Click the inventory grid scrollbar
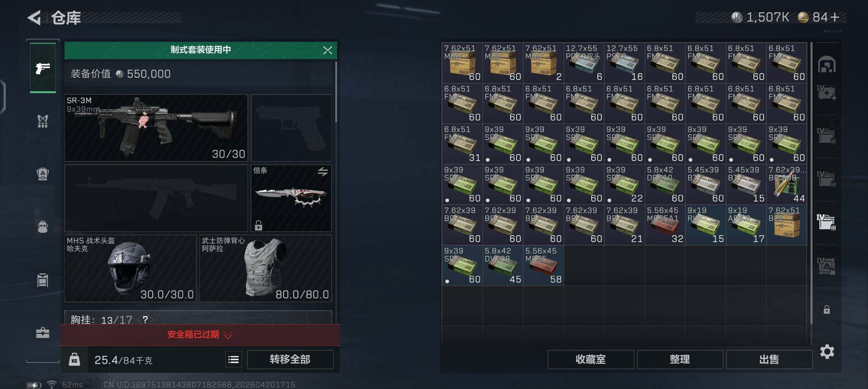Image resolution: width=868 pixels, height=389 pixels. point(811,183)
